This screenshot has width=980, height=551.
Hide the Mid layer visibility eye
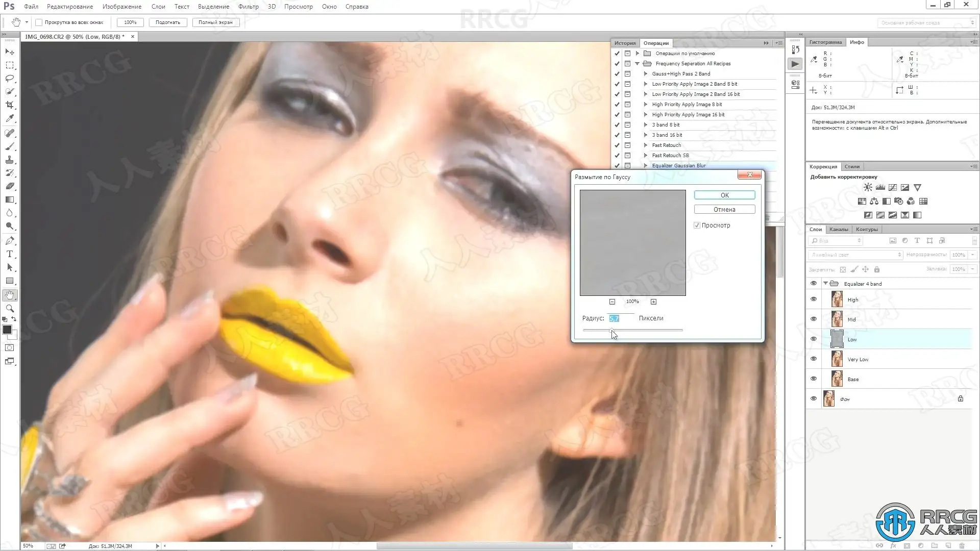point(814,319)
